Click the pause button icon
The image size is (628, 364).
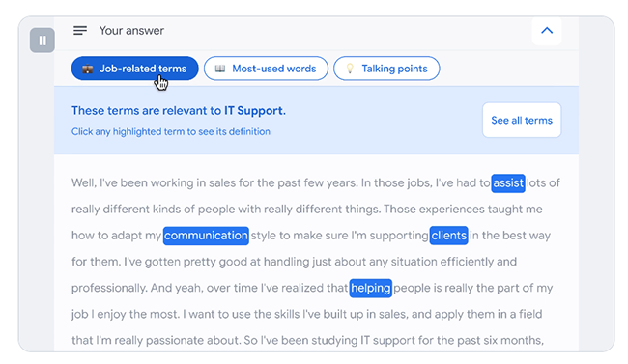43,40
